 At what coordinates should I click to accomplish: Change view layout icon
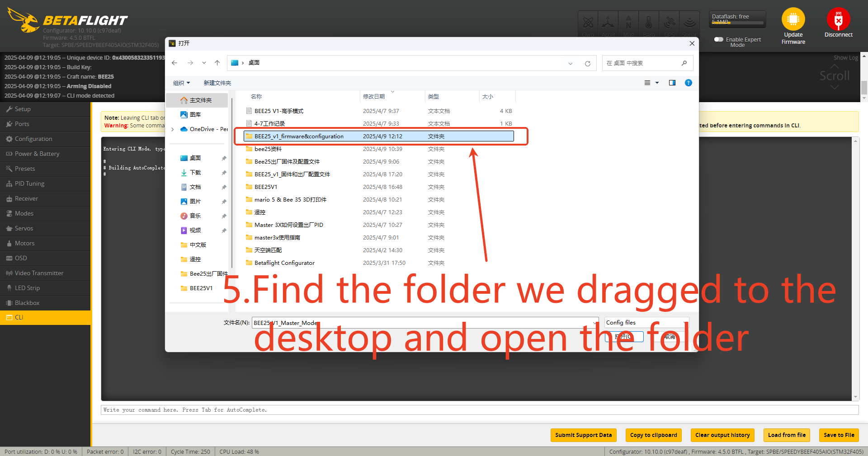click(647, 83)
